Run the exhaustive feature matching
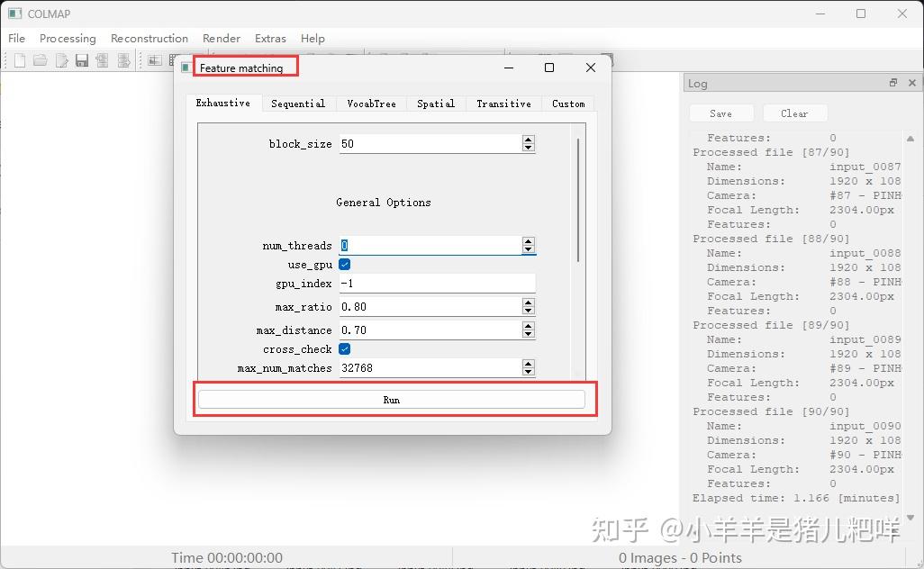The image size is (924, 569). tap(394, 399)
